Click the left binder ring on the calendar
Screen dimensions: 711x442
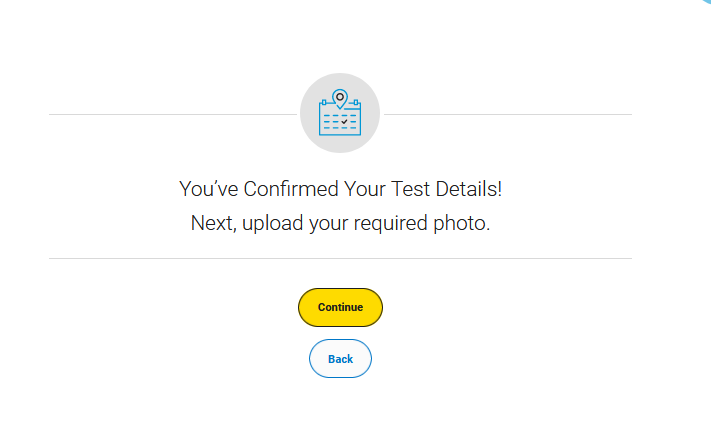click(324, 102)
